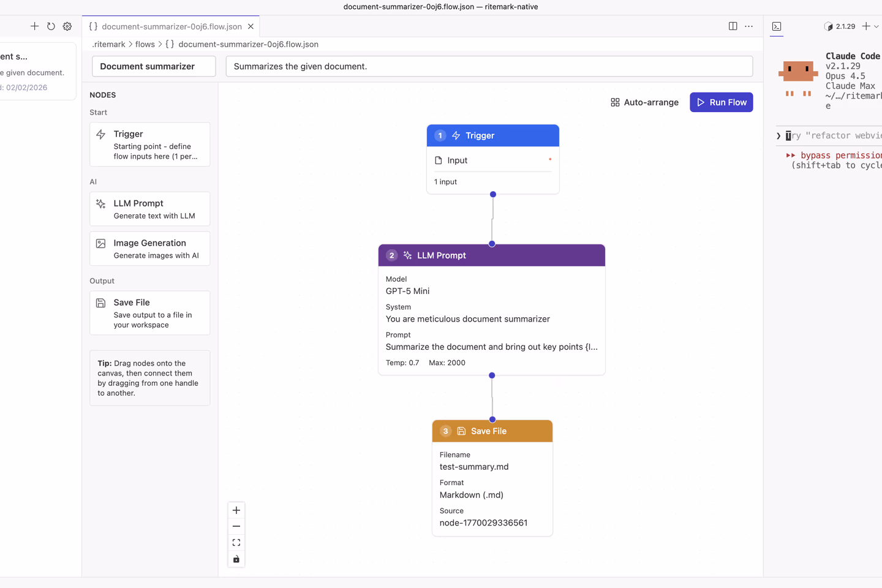Close the document-summarizer flow.json tab
The image size is (882, 588).
click(251, 26)
